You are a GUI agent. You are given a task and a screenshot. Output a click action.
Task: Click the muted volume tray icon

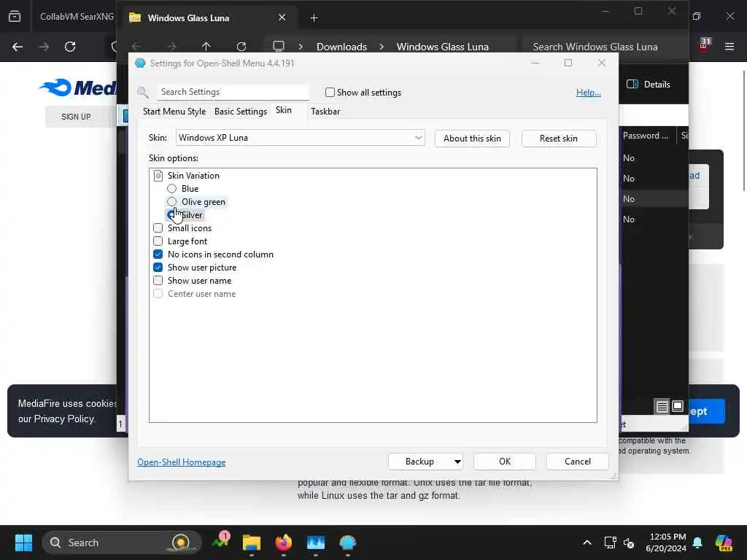click(629, 542)
